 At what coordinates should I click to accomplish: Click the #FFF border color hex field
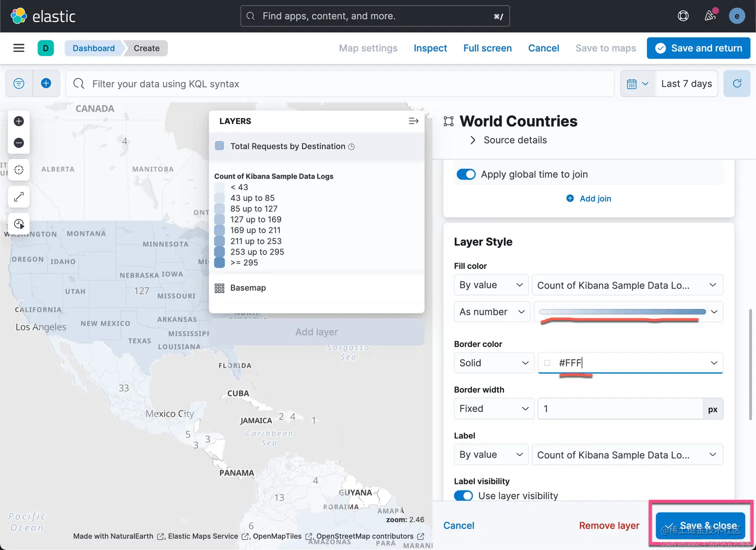(630, 363)
